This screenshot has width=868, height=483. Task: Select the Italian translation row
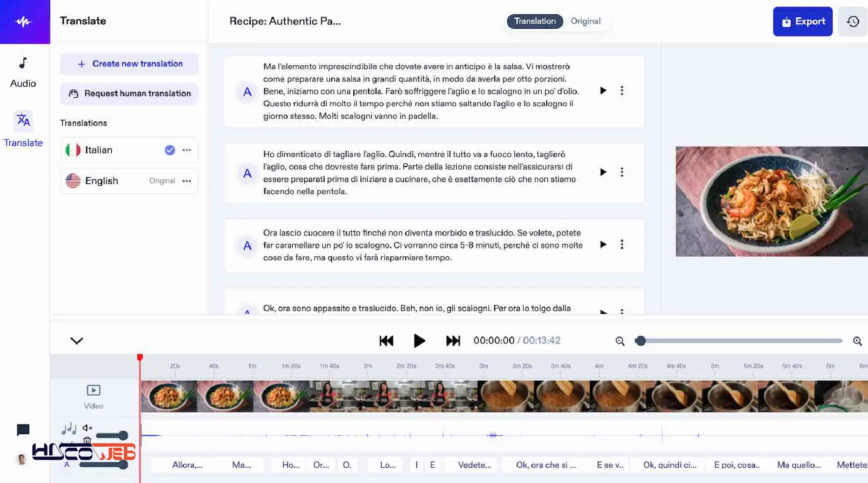[x=129, y=150]
